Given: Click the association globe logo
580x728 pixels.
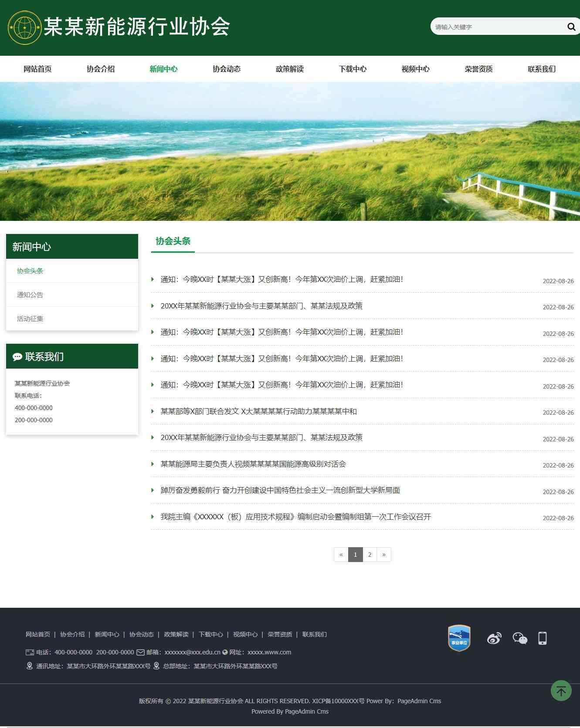Looking at the screenshot, I should pyautogui.click(x=24, y=28).
